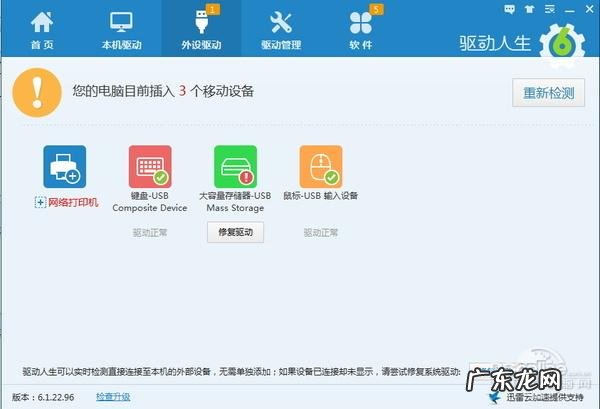The width and height of the screenshot is (600, 409).
Task: Minimize the 驱动人生 window
Action: click(x=570, y=10)
